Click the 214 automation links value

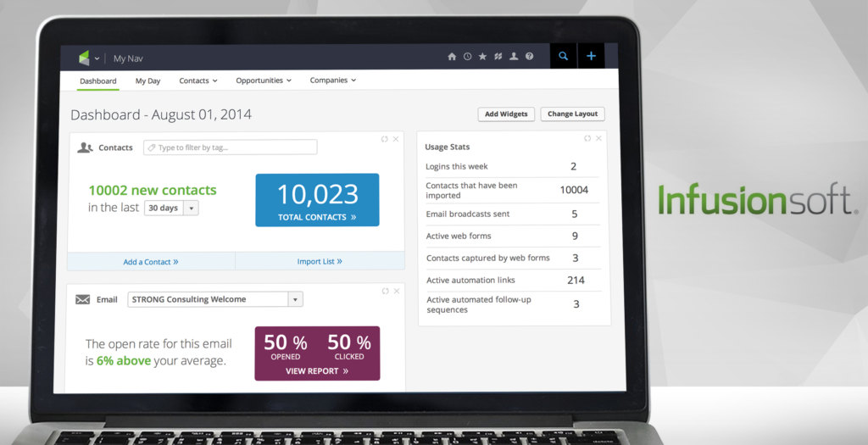[x=576, y=281]
